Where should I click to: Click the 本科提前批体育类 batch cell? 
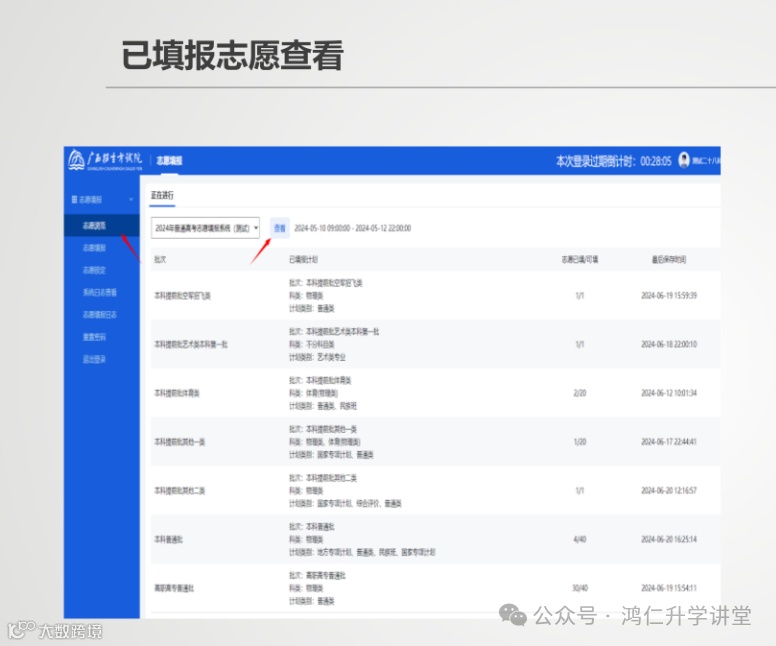[177, 393]
